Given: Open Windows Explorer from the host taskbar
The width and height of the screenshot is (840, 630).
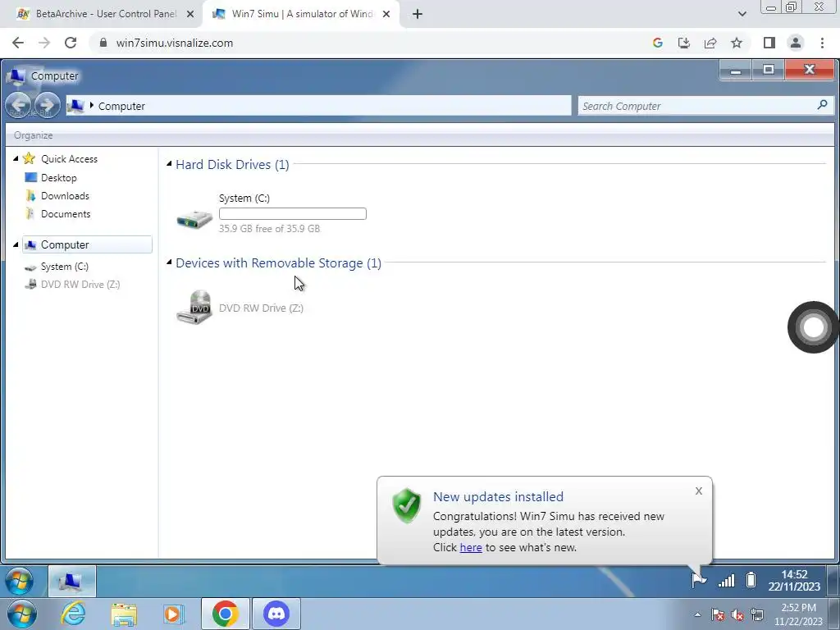Looking at the screenshot, I should 124,614.
